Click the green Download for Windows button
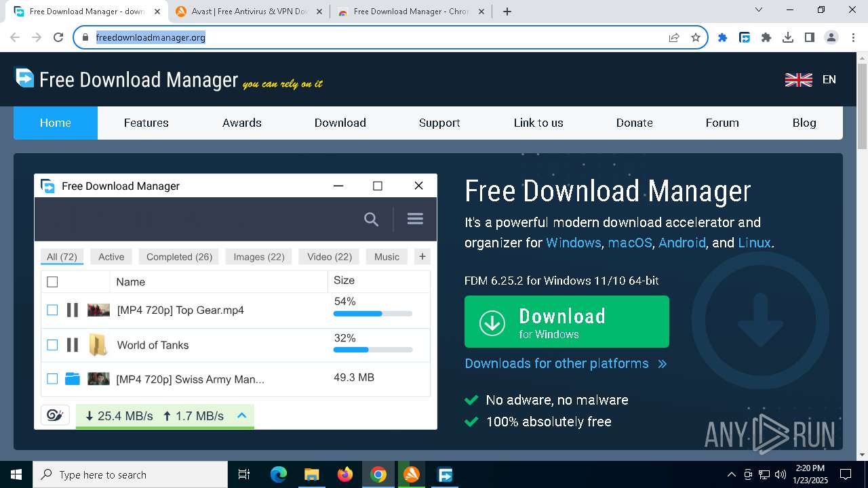 (x=567, y=322)
